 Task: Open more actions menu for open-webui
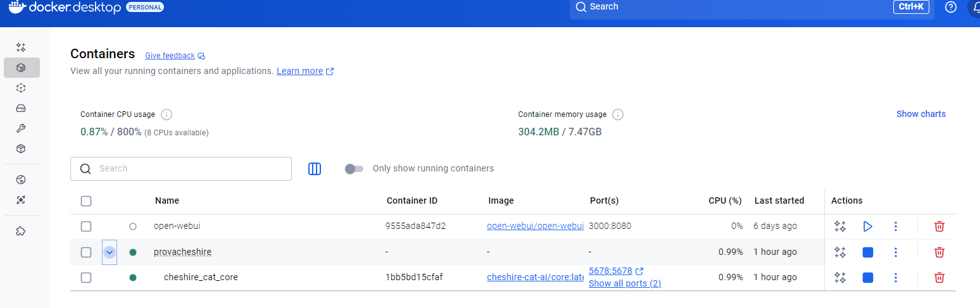click(x=896, y=226)
